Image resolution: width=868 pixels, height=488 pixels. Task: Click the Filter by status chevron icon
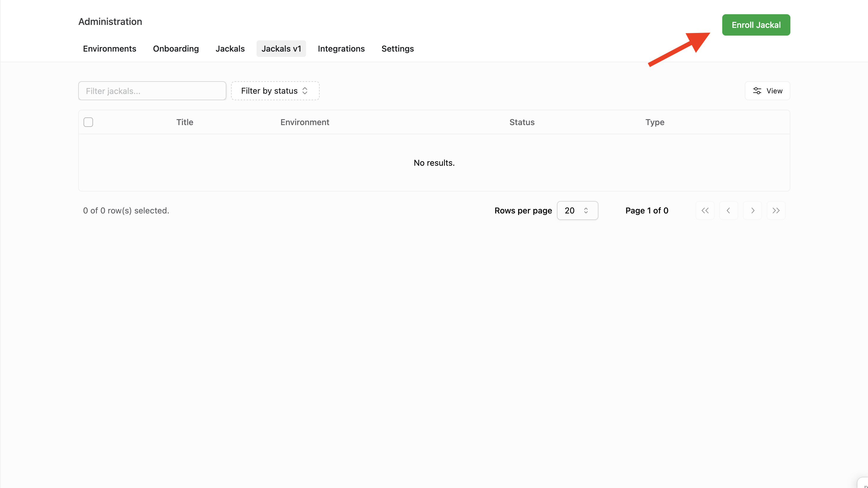click(x=305, y=91)
